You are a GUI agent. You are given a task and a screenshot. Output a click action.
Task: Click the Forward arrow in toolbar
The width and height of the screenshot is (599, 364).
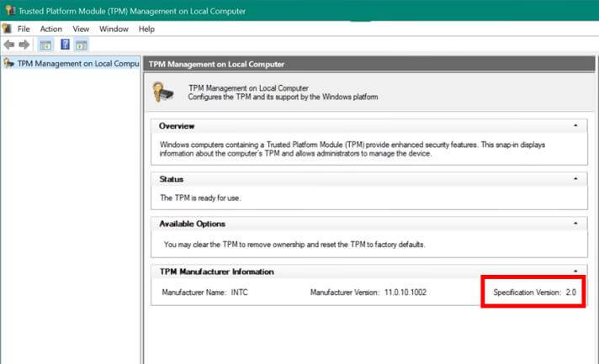(24, 45)
